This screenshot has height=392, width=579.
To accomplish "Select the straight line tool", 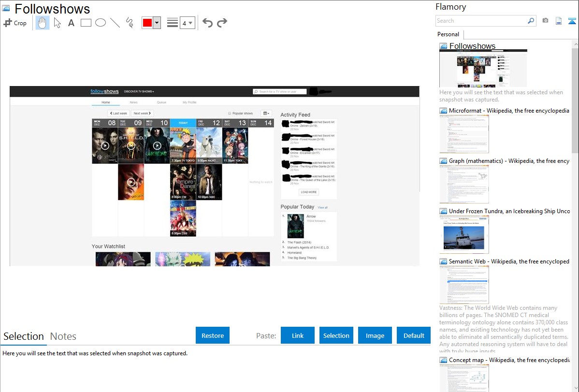I will 115,23.
